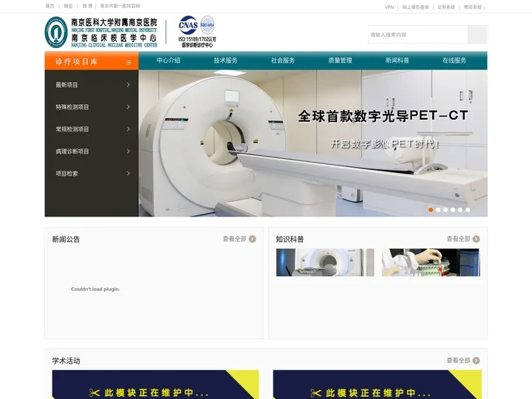Click the 最新项目 text in the sidebar
The image size is (532, 399).
point(66,85)
